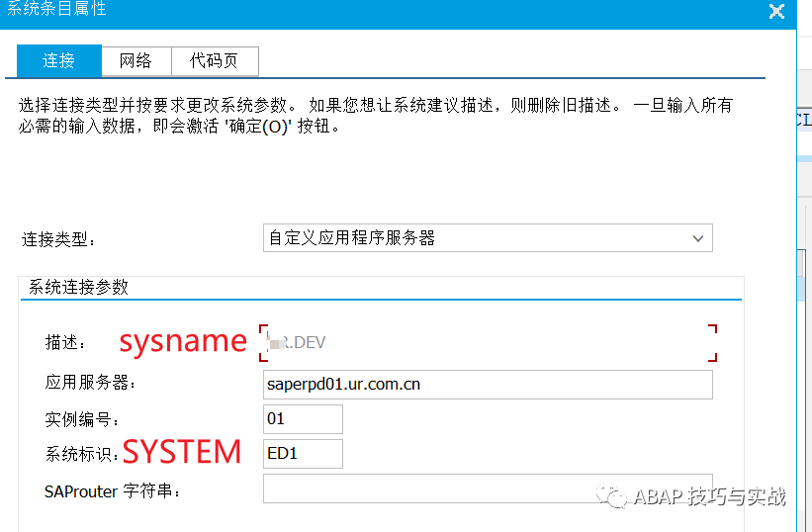Click the 实例编号 label
This screenshot has width=812, height=532.
(82, 419)
